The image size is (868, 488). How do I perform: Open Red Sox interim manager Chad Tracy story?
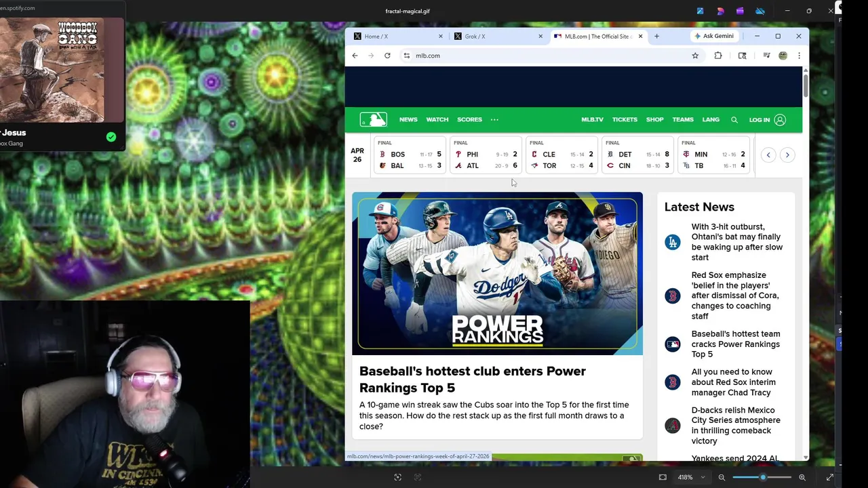point(733,382)
